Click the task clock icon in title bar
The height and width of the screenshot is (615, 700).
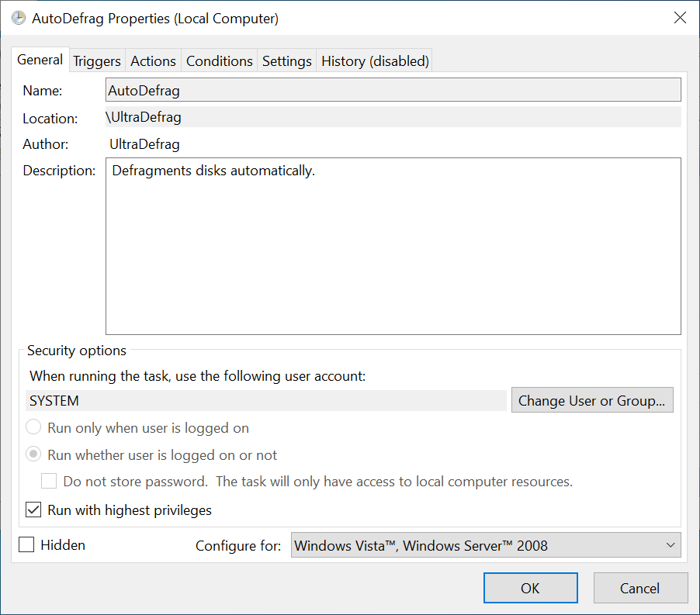tap(18, 18)
